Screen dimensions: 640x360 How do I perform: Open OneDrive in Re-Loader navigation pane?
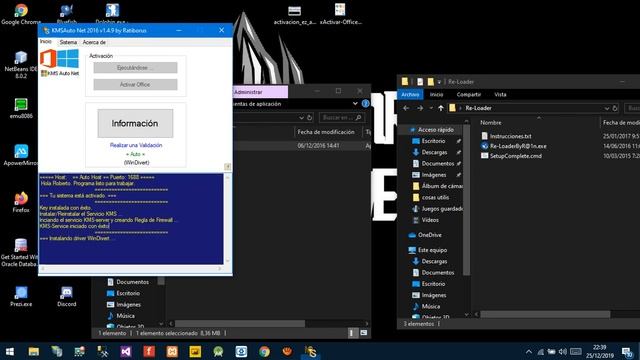coord(425,235)
